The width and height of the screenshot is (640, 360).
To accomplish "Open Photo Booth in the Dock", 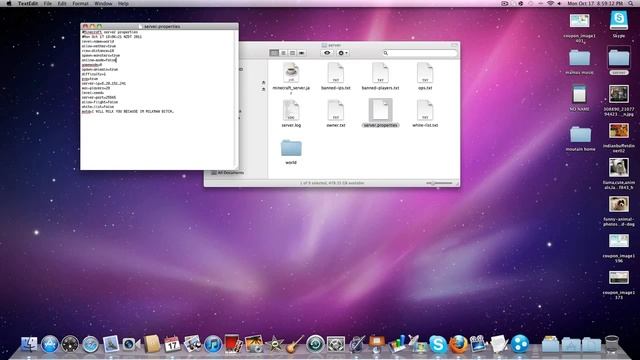I will click(233, 344).
